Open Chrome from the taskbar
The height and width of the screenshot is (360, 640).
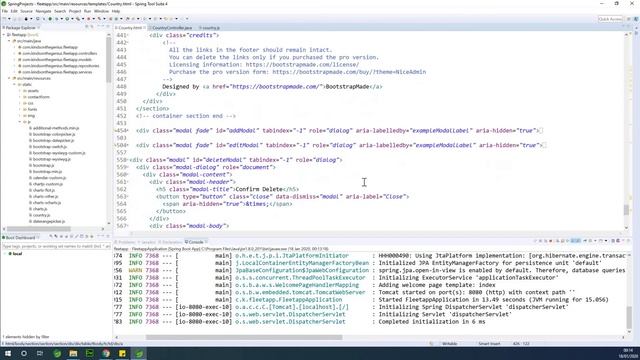pos(106,353)
